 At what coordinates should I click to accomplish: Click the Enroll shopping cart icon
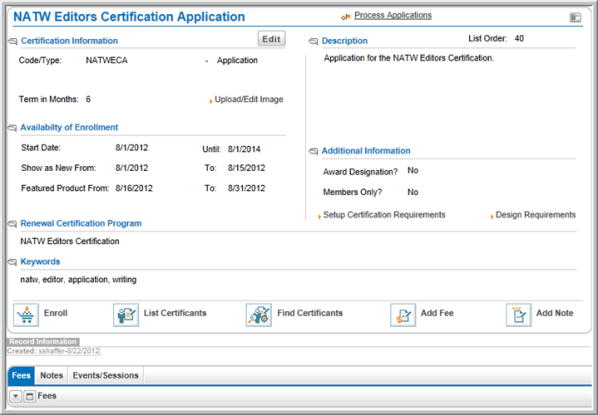(x=26, y=315)
